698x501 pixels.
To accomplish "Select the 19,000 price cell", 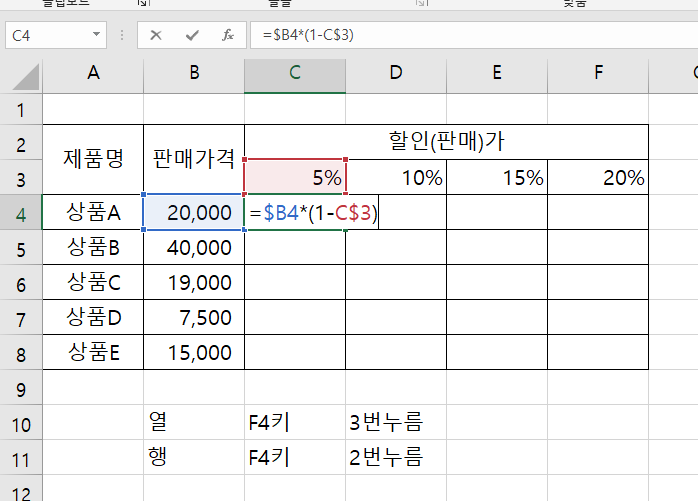I will [x=194, y=282].
